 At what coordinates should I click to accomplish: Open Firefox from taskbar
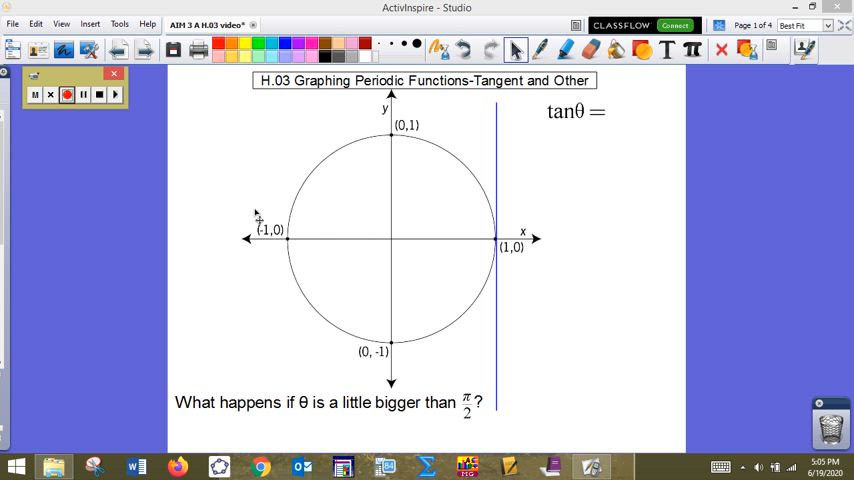point(178,467)
